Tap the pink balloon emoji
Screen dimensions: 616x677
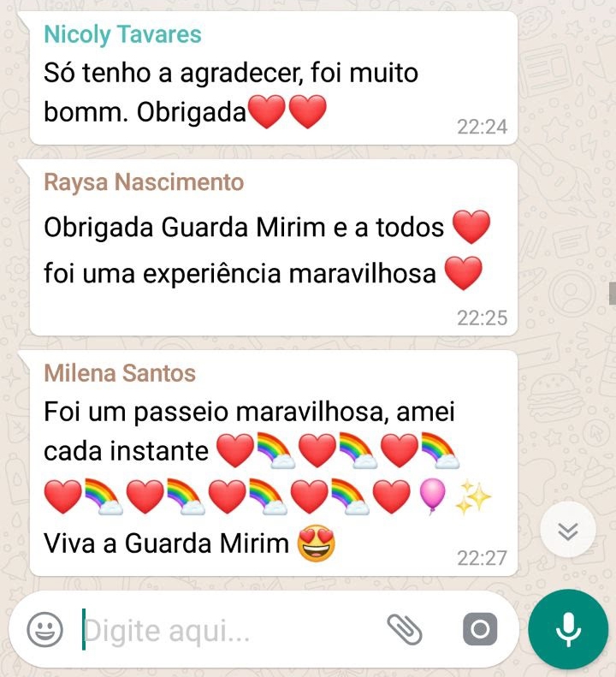432,496
